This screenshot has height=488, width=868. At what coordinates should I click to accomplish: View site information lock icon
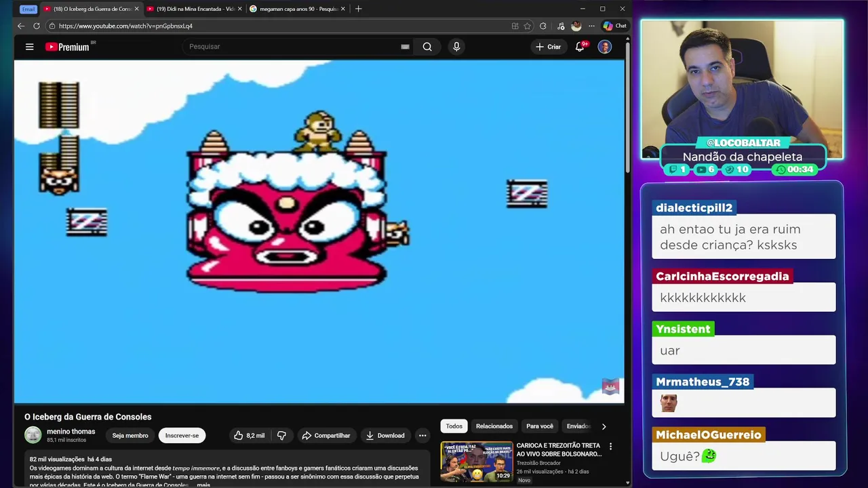click(x=52, y=26)
